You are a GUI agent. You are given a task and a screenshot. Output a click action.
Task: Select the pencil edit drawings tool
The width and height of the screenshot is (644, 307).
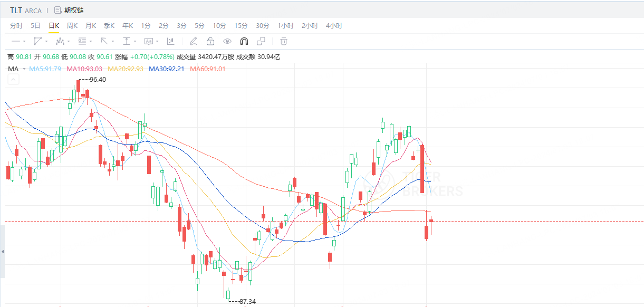coord(193,41)
